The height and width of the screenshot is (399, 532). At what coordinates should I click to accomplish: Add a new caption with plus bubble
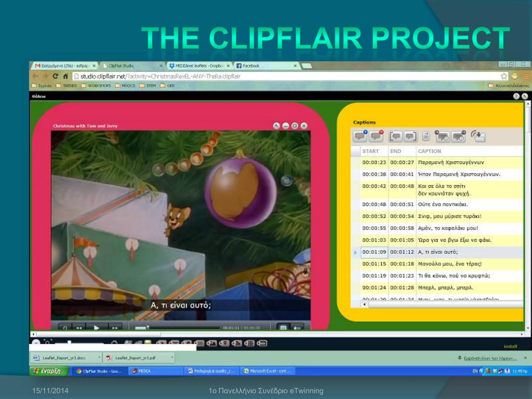click(360, 136)
